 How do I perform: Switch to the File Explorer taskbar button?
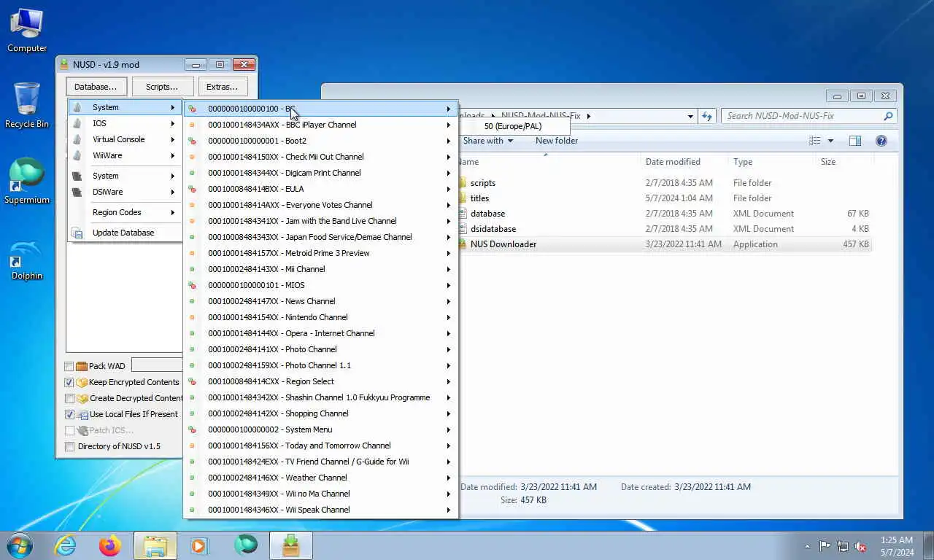155,545
